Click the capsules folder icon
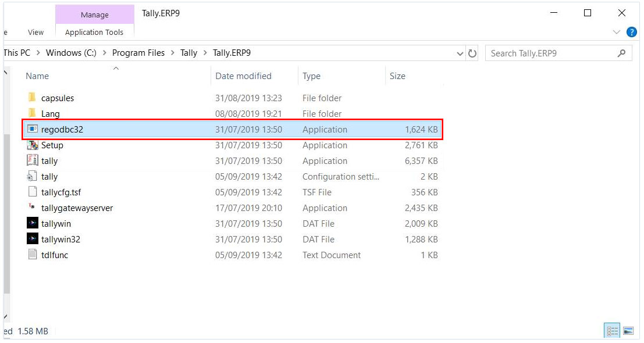 pos(32,98)
